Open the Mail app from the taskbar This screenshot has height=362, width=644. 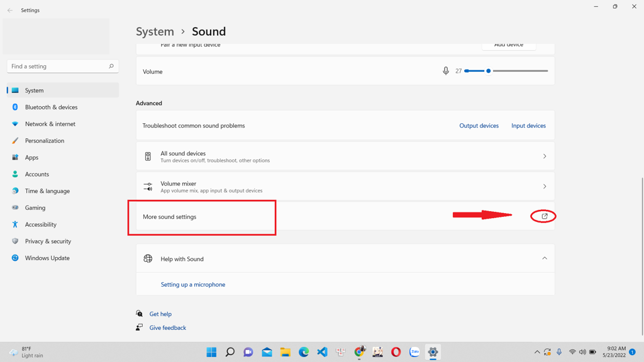[267, 352]
